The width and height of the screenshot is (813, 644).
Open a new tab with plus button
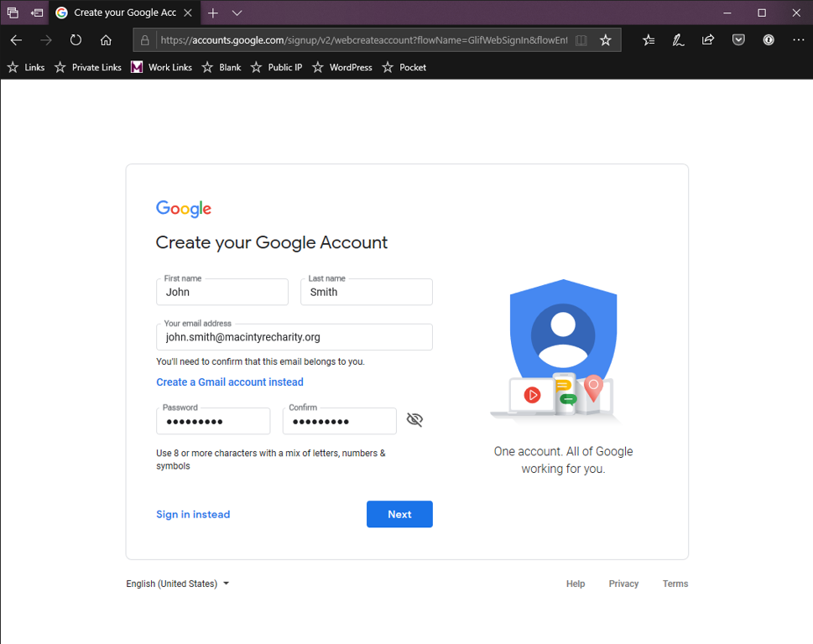212,13
